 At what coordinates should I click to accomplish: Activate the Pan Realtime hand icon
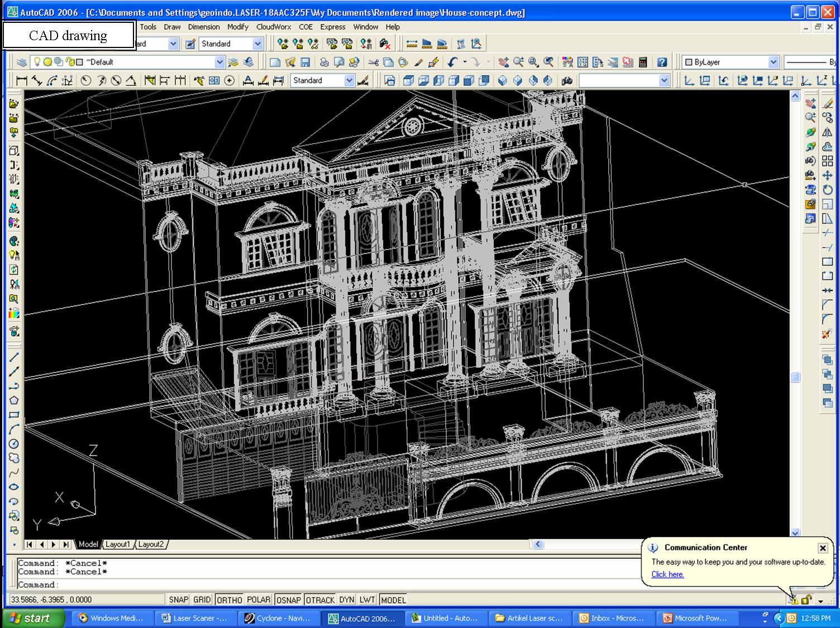click(x=503, y=62)
